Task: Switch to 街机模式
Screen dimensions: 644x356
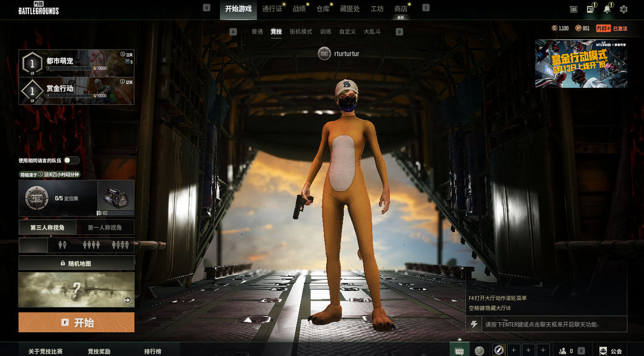Action: coord(301,32)
